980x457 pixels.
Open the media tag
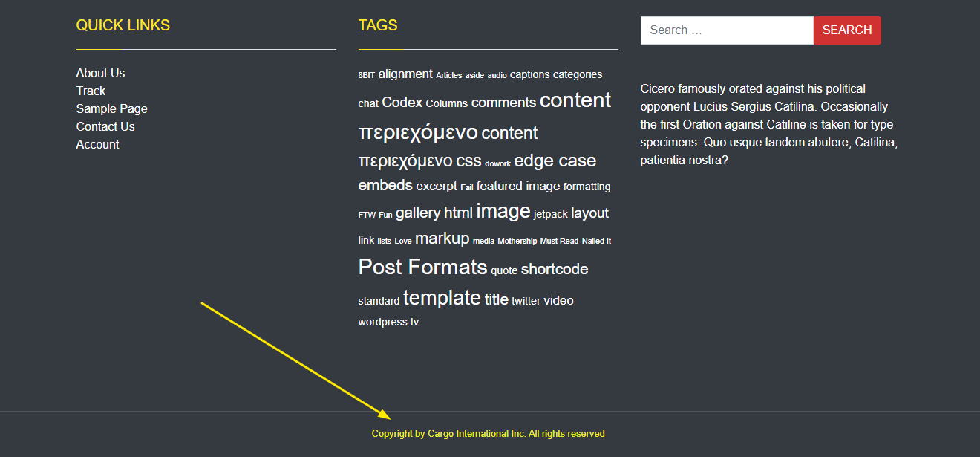[x=483, y=241]
